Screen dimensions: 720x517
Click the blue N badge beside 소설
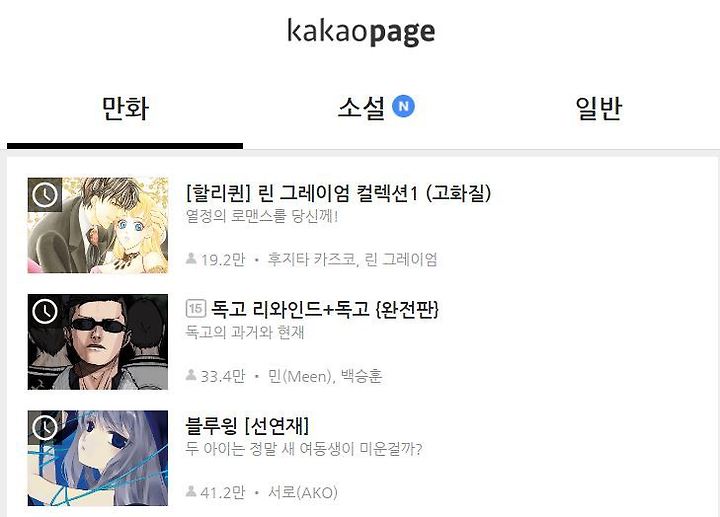(x=403, y=107)
